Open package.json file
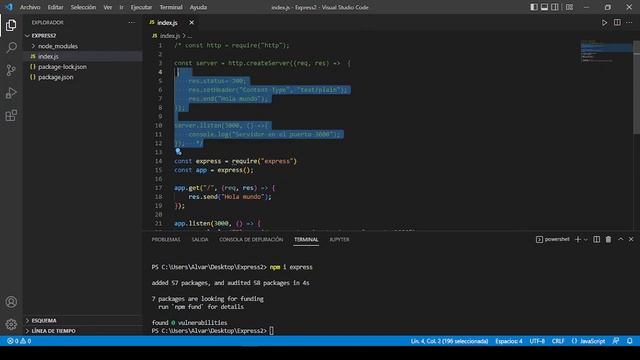640x360 pixels. click(x=82, y=77)
